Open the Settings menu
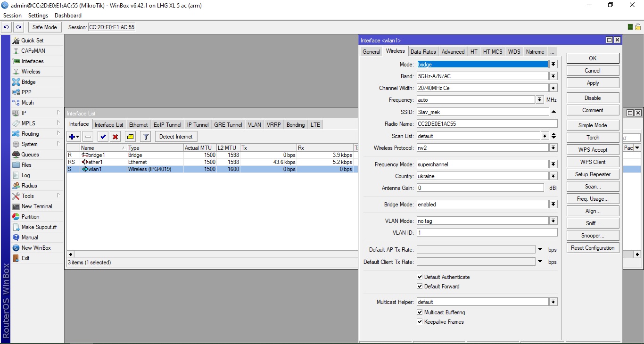644x344 pixels. pyautogui.click(x=38, y=16)
